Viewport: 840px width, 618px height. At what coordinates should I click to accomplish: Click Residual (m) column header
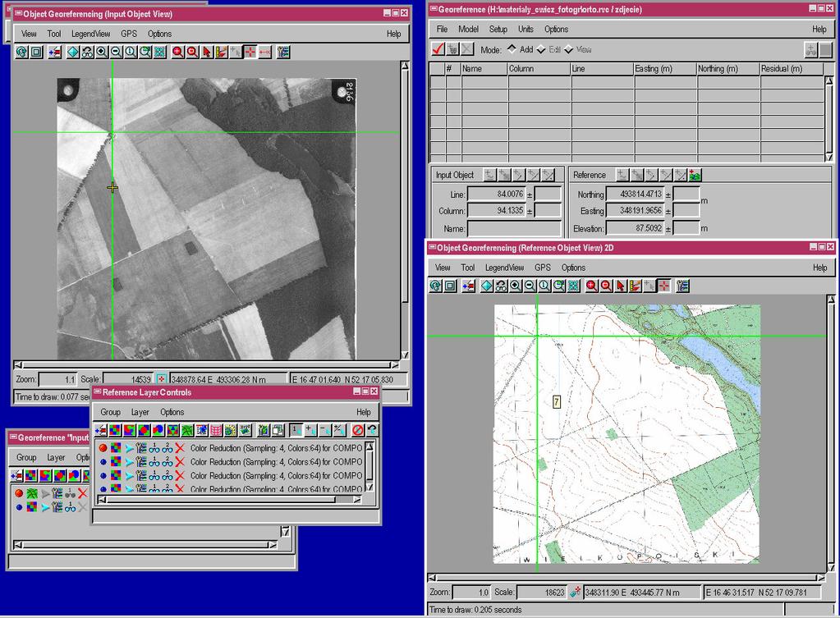click(792, 69)
